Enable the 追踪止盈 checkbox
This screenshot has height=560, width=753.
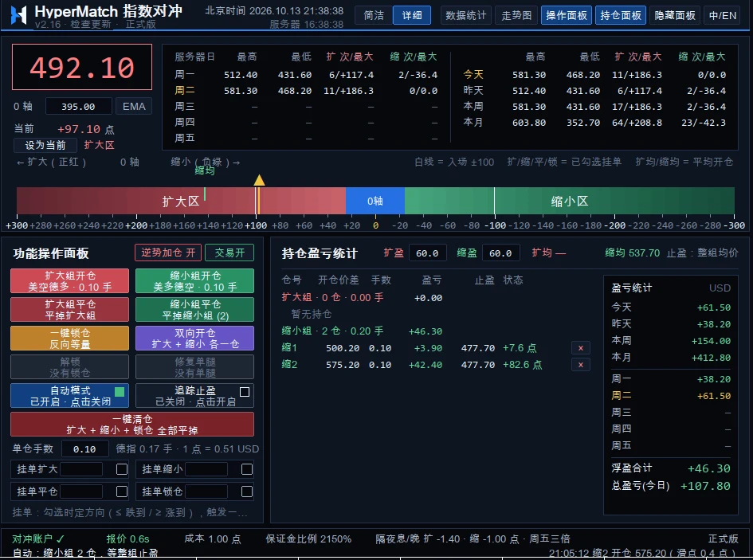click(x=245, y=391)
